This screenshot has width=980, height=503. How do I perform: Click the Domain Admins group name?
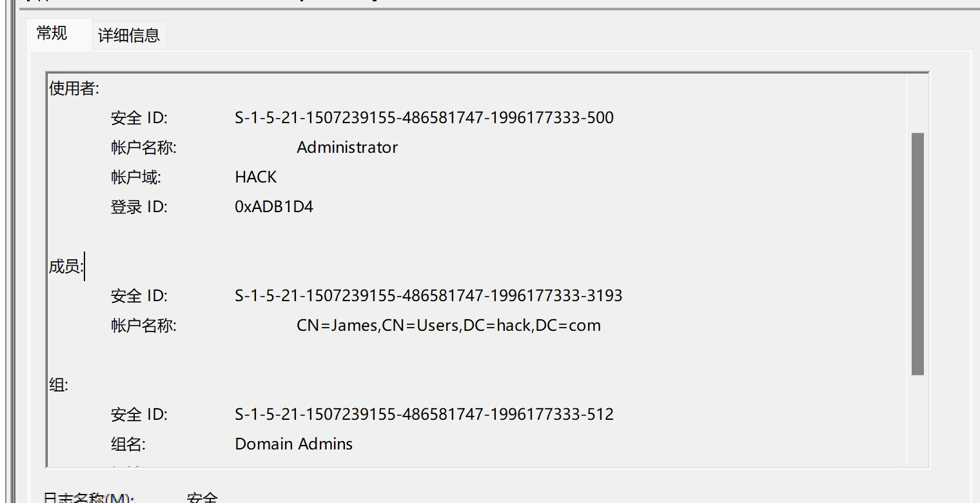pos(294,444)
